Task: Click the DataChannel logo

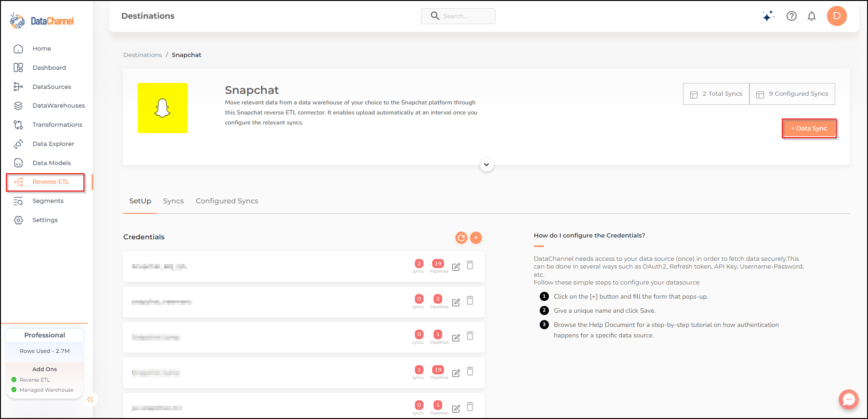Action: click(x=41, y=21)
